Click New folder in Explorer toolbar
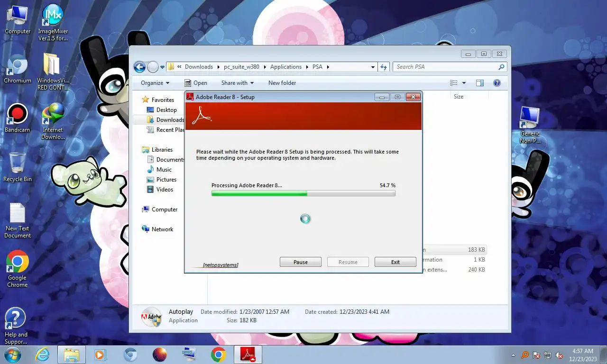The width and height of the screenshot is (607, 364). 282,83
